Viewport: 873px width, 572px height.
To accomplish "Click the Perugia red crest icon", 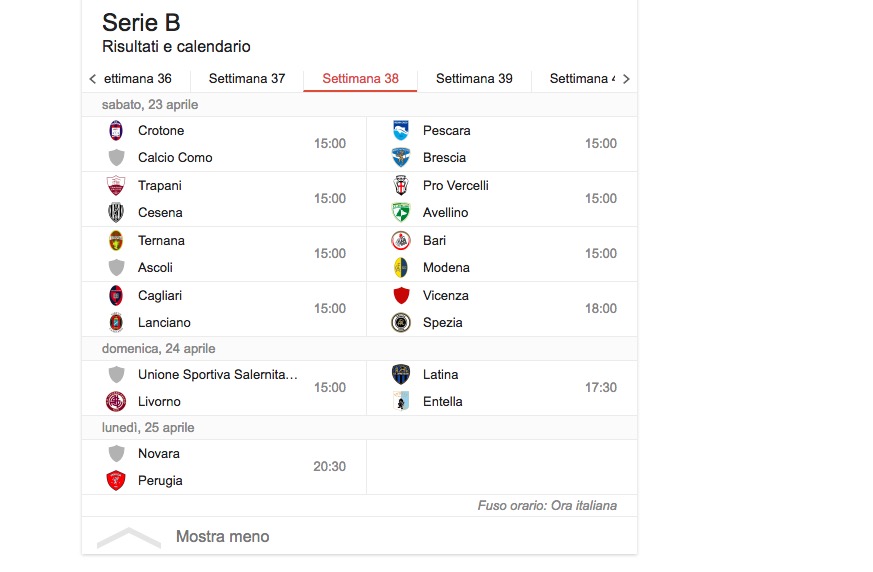I will point(116,480).
